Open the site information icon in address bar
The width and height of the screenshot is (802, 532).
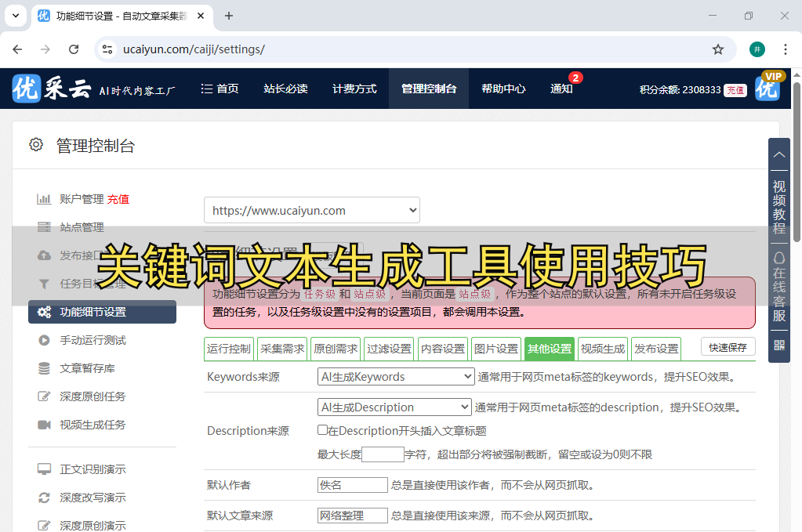coord(107,49)
